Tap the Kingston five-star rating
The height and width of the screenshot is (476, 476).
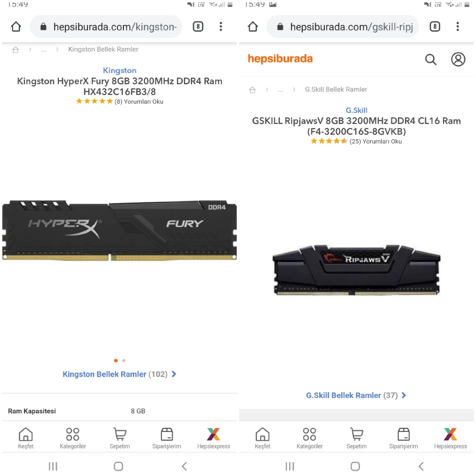[94, 101]
